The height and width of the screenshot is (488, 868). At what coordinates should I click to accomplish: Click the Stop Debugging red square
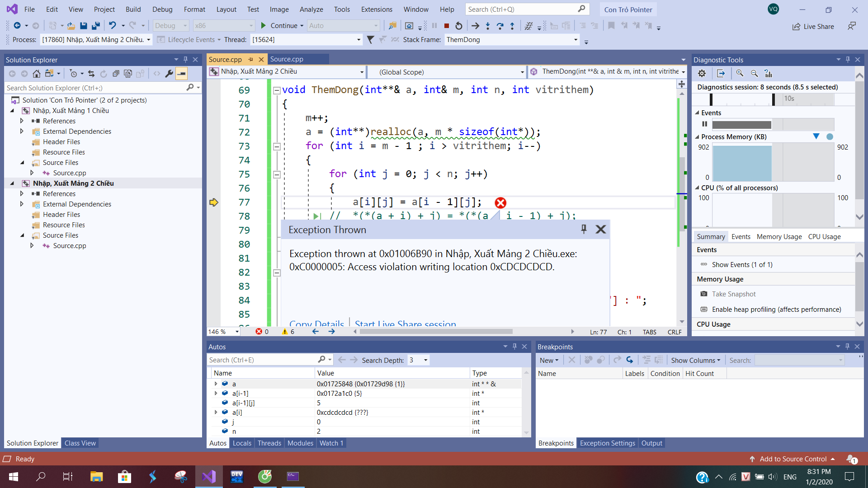coord(447,26)
